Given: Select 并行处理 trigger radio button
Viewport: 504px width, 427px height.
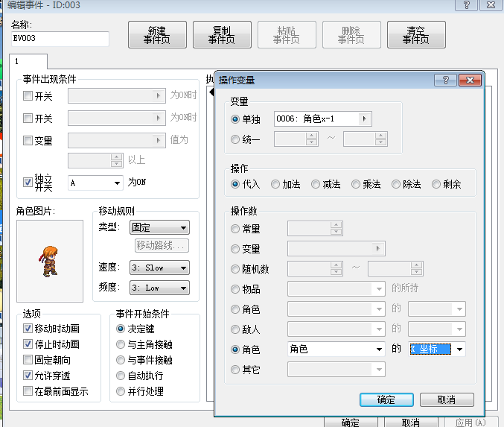Looking at the screenshot, I should tap(121, 391).
